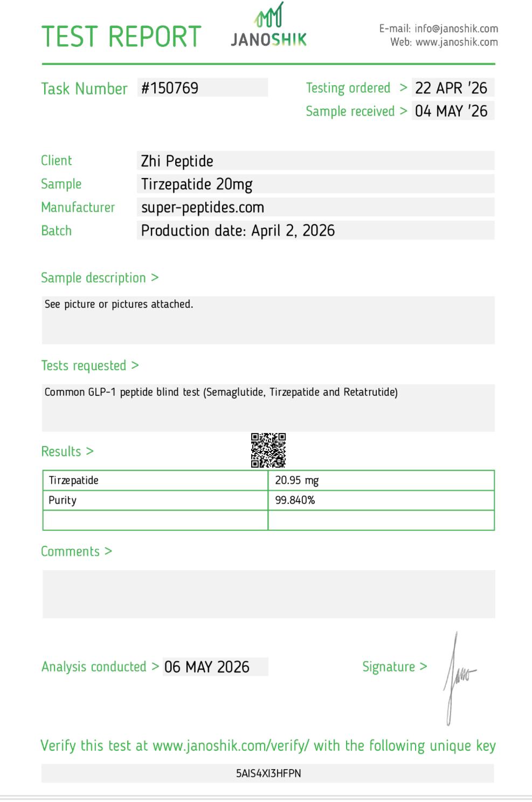532x802 pixels.
Task: Click the Tests requested text box
Action: (268, 408)
